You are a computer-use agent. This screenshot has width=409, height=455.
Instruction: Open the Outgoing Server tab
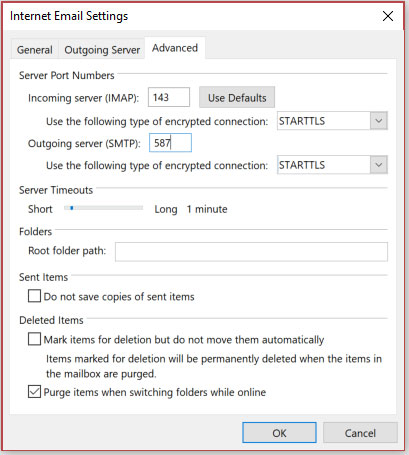tap(102, 50)
